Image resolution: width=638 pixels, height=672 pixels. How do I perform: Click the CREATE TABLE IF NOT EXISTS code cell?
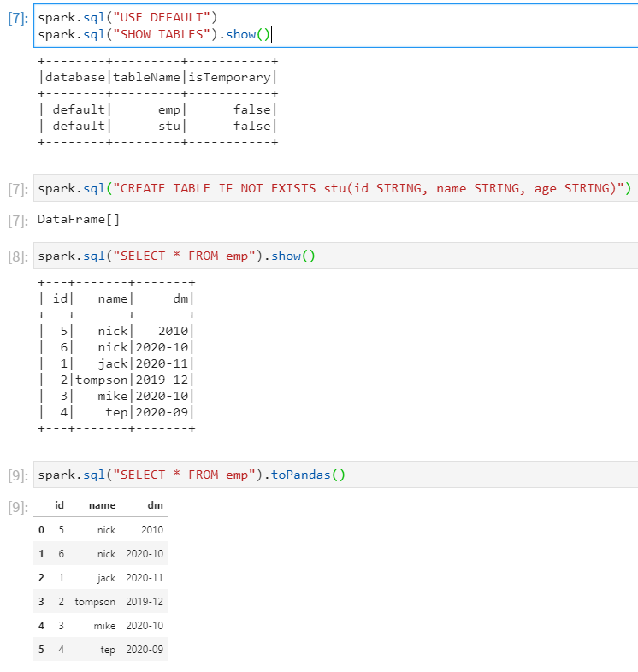pyautogui.click(x=336, y=188)
